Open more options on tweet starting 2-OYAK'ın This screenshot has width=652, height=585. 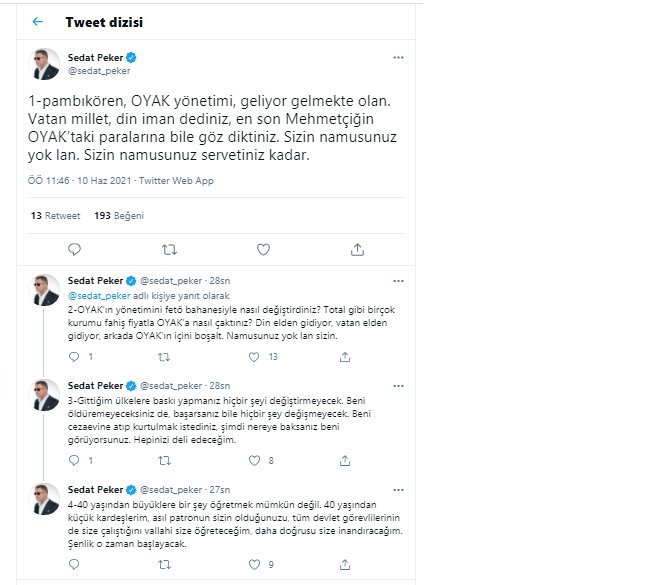(x=398, y=281)
